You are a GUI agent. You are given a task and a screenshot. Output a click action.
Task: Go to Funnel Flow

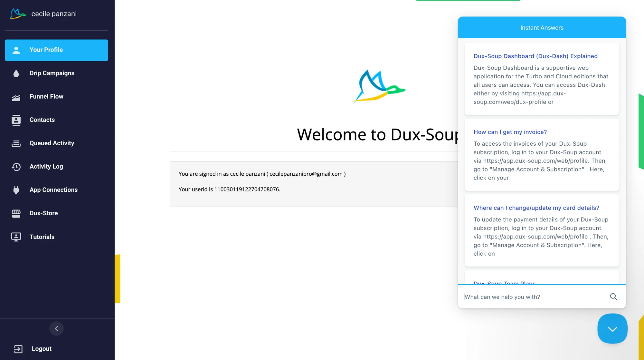46,96
